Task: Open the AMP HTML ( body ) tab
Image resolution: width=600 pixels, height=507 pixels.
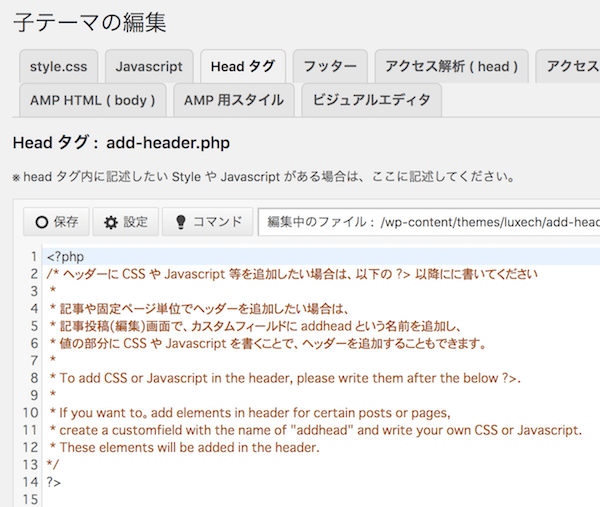Action: [x=93, y=100]
